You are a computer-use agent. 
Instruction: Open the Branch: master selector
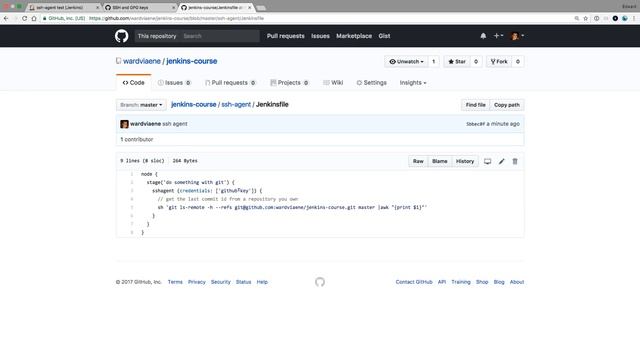coord(141,105)
